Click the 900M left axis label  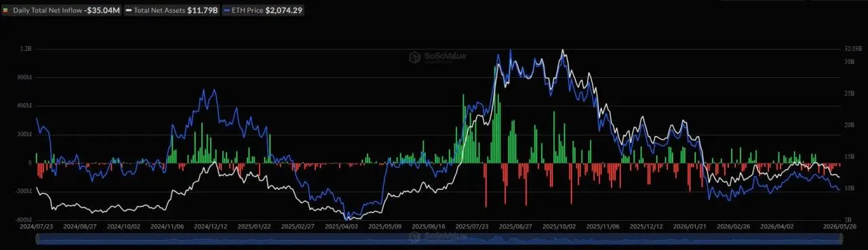(25, 78)
